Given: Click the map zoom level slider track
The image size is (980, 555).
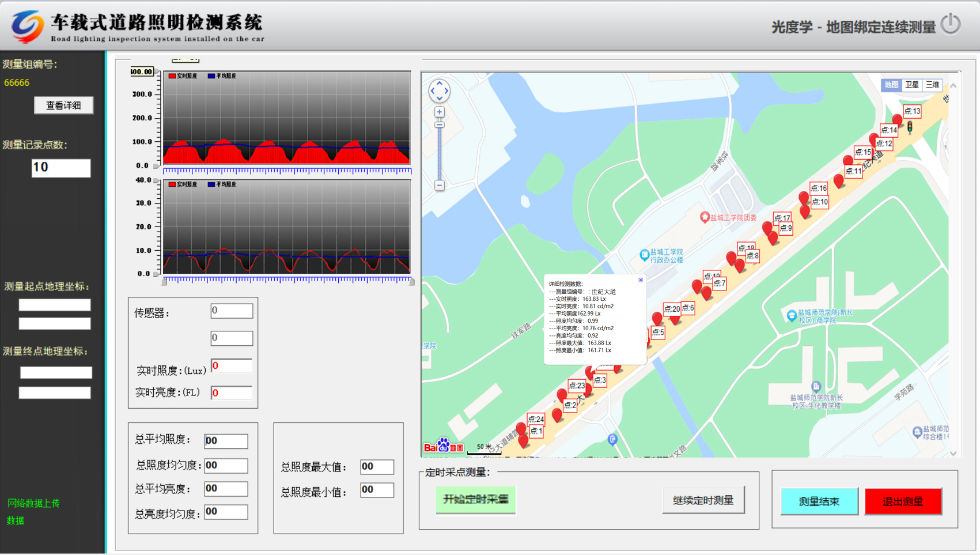Looking at the screenshot, I should (x=440, y=153).
